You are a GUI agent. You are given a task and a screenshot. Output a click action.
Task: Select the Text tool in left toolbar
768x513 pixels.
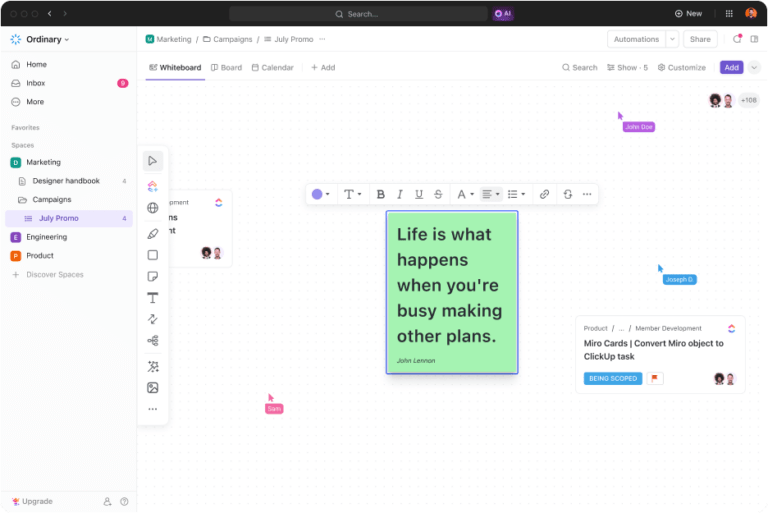click(x=152, y=298)
